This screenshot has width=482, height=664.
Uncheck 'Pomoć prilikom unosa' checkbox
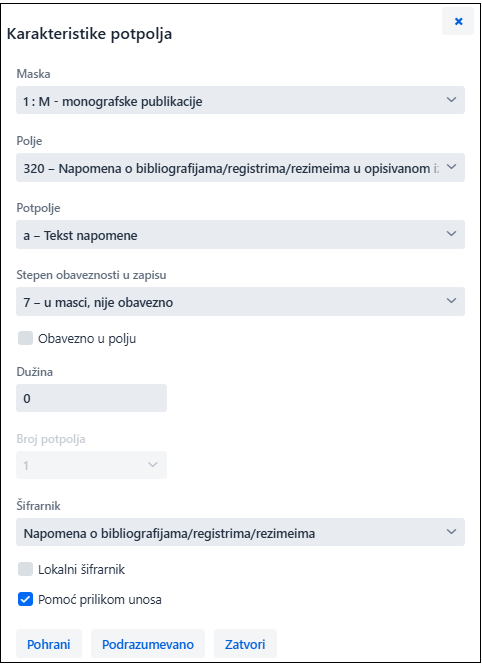coord(25,599)
